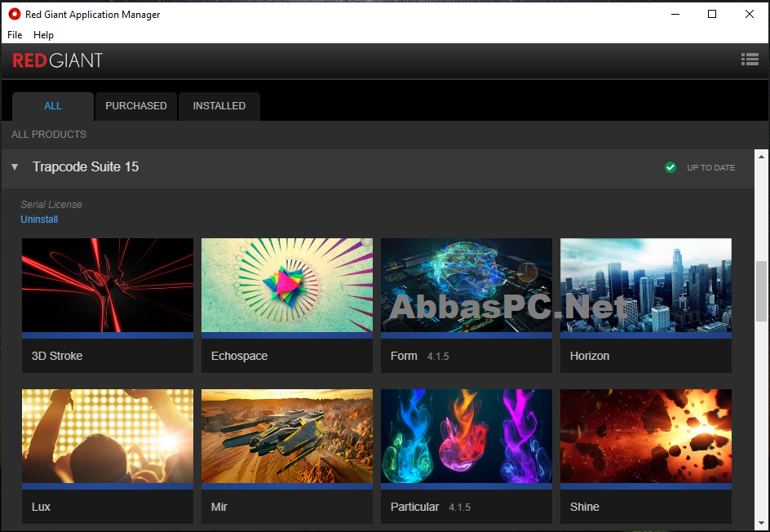Click the Shine label
This screenshot has width=770, height=532.
pos(584,507)
